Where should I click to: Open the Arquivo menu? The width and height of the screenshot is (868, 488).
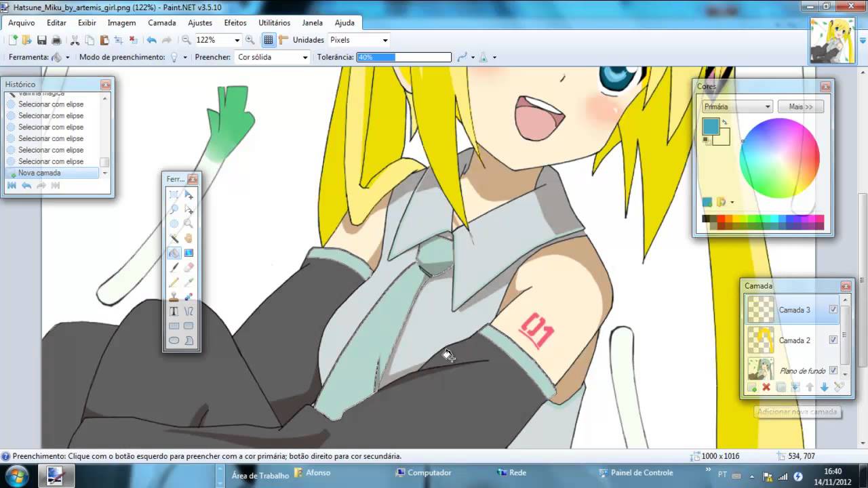(x=22, y=22)
